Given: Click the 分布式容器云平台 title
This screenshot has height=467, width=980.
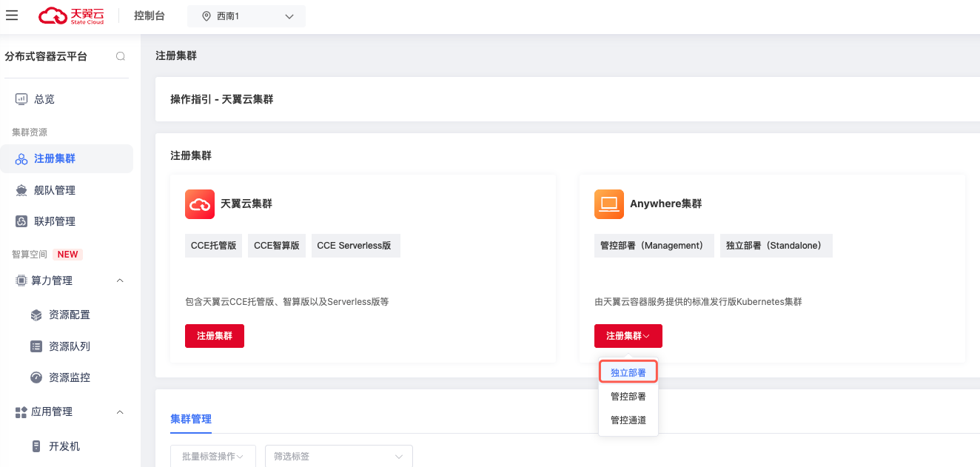Looking at the screenshot, I should pos(46,56).
